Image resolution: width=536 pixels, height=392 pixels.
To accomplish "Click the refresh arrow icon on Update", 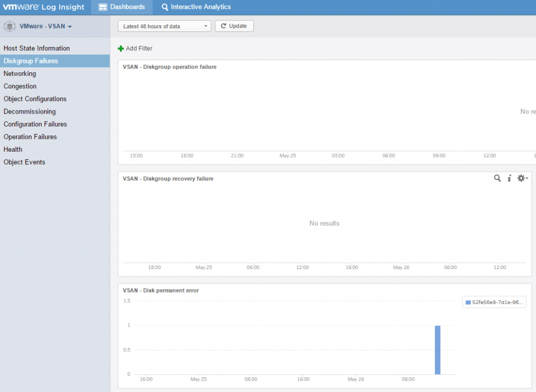I will [x=224, y=26].
